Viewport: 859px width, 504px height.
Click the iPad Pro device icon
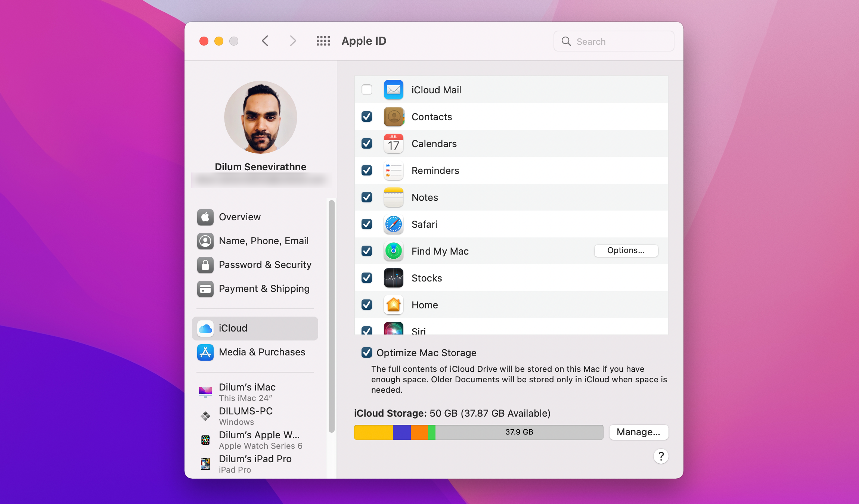205,464
